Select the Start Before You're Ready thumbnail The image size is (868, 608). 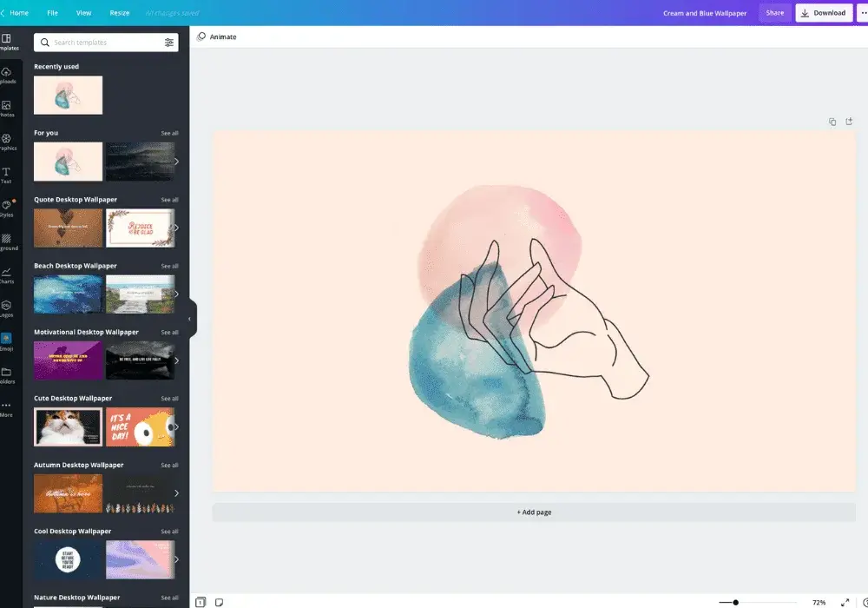(68, 559)
